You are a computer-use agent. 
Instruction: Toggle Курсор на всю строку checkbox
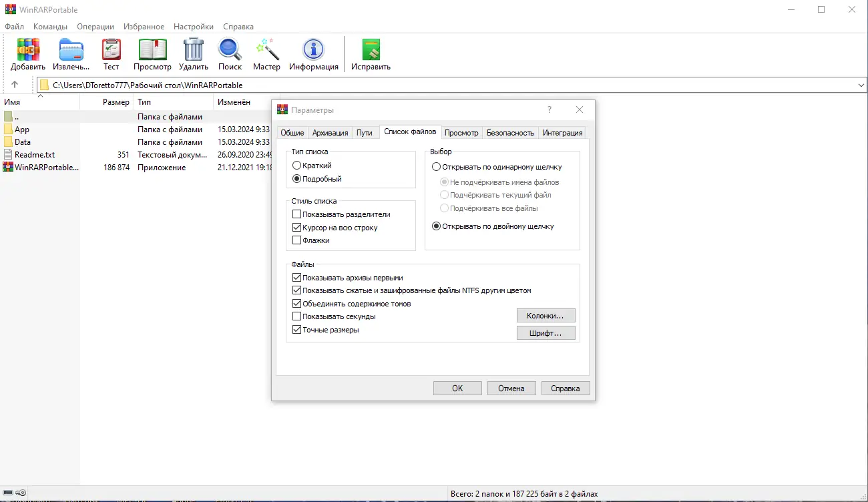point(297,228)
